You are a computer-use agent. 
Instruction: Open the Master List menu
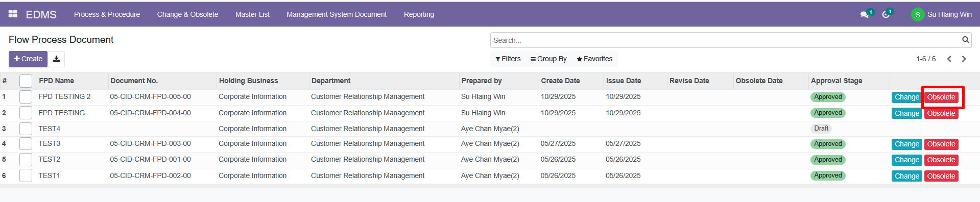point(252,14)
